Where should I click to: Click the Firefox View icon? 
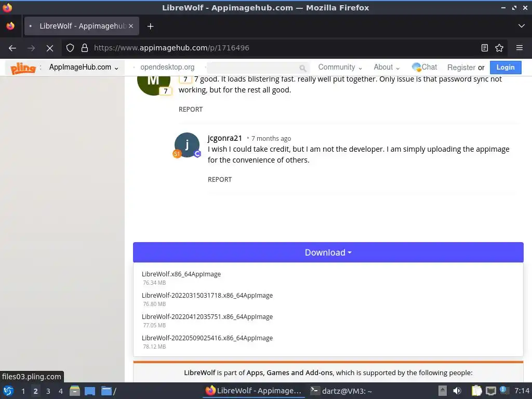[x=10, y=26]
